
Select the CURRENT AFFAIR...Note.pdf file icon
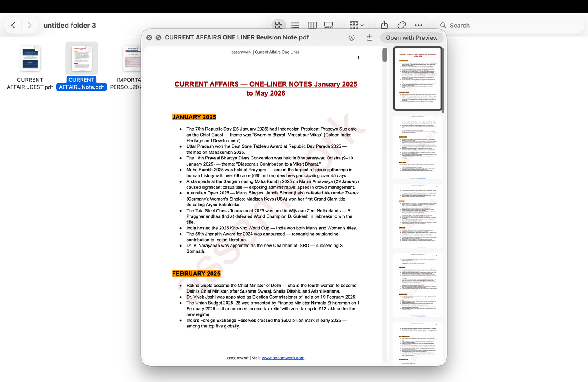82,58
